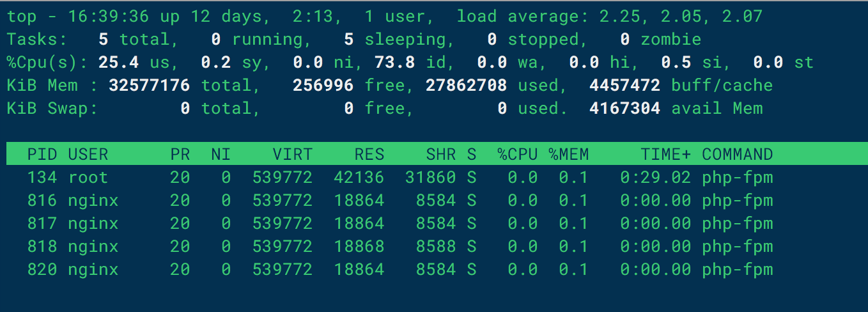Click the %MEM column header
The image size is (868, 312).
[569, 154]
